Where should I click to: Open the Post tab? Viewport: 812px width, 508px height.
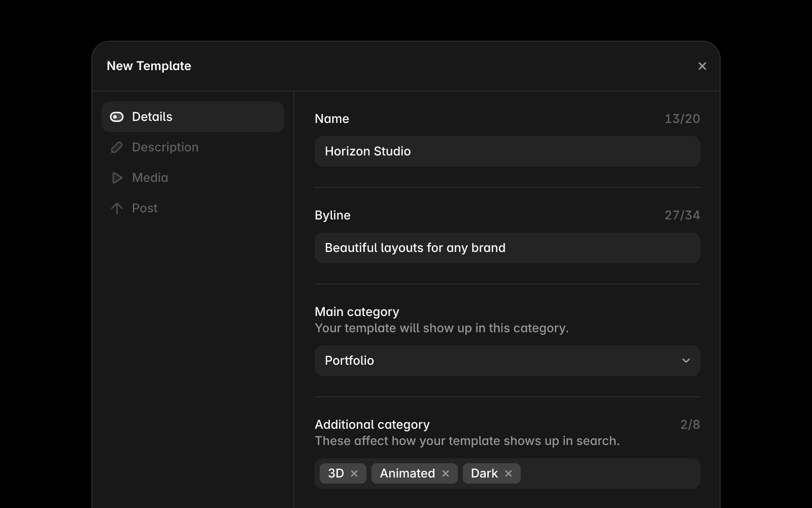point(193,208)
